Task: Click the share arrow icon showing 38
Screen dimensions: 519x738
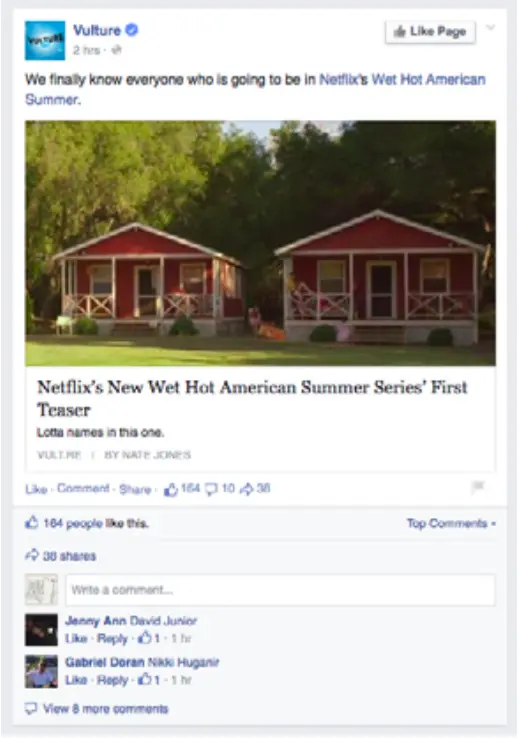Action: (247, 489)
